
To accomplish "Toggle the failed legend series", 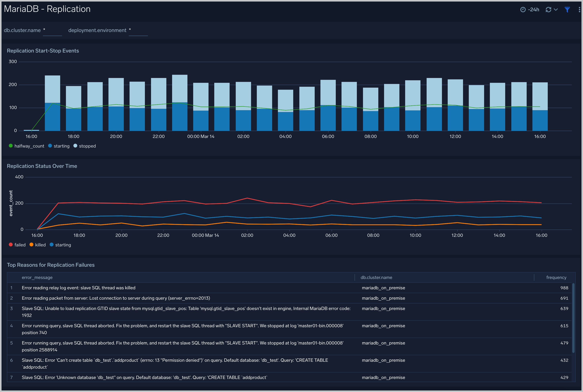I will [17, 245].
